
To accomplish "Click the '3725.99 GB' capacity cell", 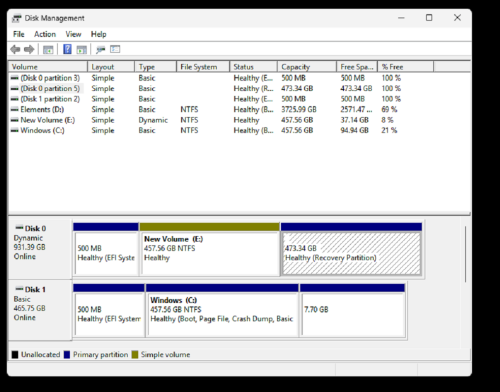I will click(x=299, y=109).
